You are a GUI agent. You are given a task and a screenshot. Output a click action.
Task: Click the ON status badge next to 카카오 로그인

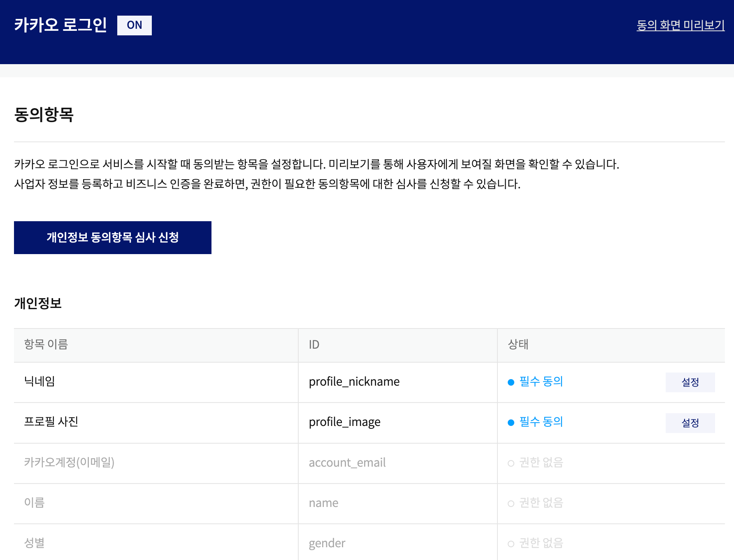[135, 25]
